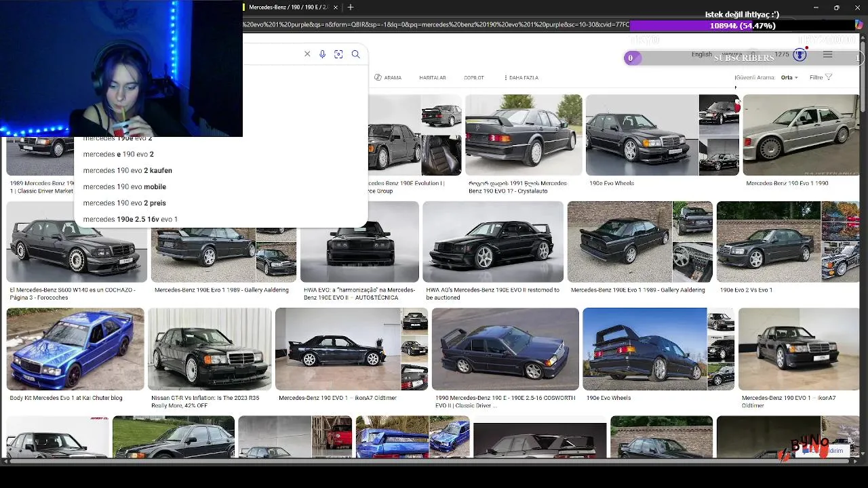The height and width of the screenshot is (488, 868).
Task: Open a new browser tab with plus
Action: click(x=351, y=7)
